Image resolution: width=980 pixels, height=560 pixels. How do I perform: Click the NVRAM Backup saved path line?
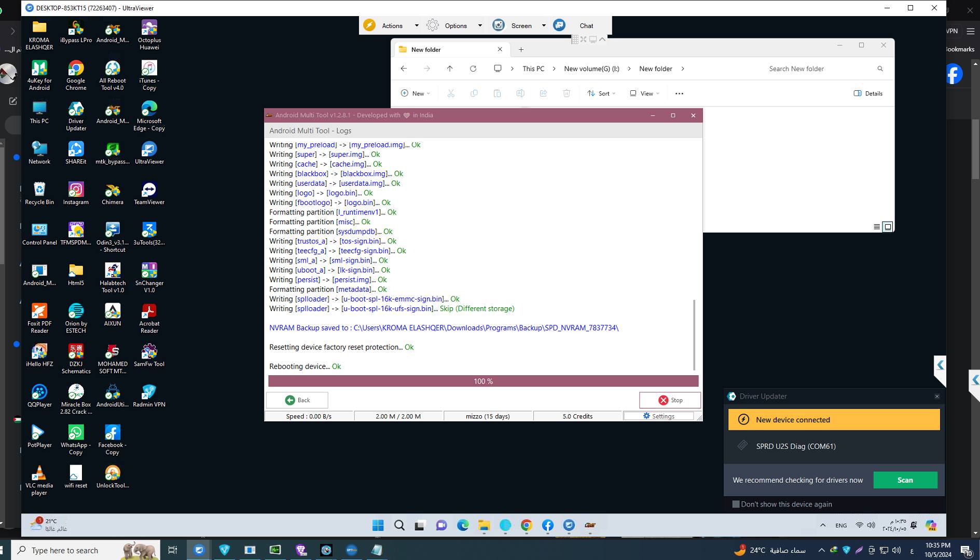pos(444,327)
